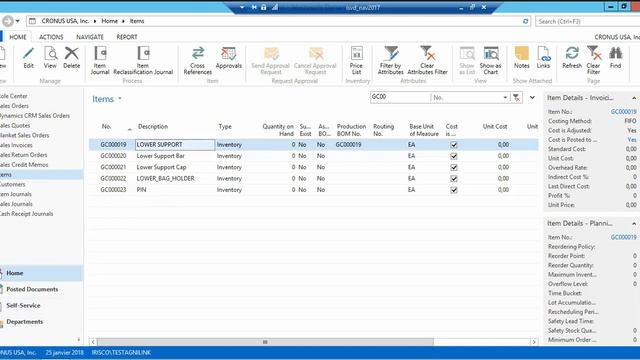The width and height of the screenshot is (640, 360).
Task: Collapse Item Details - Planning factbox
Action: tap(634, 224)
